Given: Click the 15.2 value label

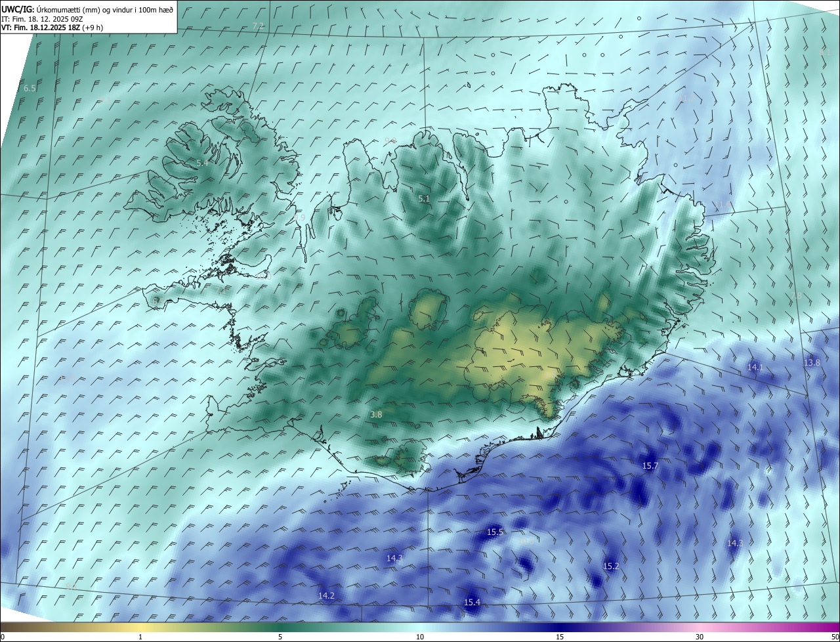Looking at the screenshot, I should (611, 566).
